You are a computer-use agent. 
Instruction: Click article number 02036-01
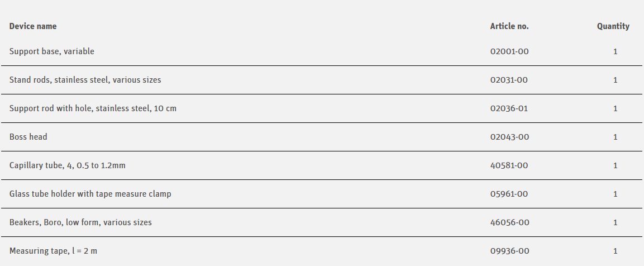[509, 108]
